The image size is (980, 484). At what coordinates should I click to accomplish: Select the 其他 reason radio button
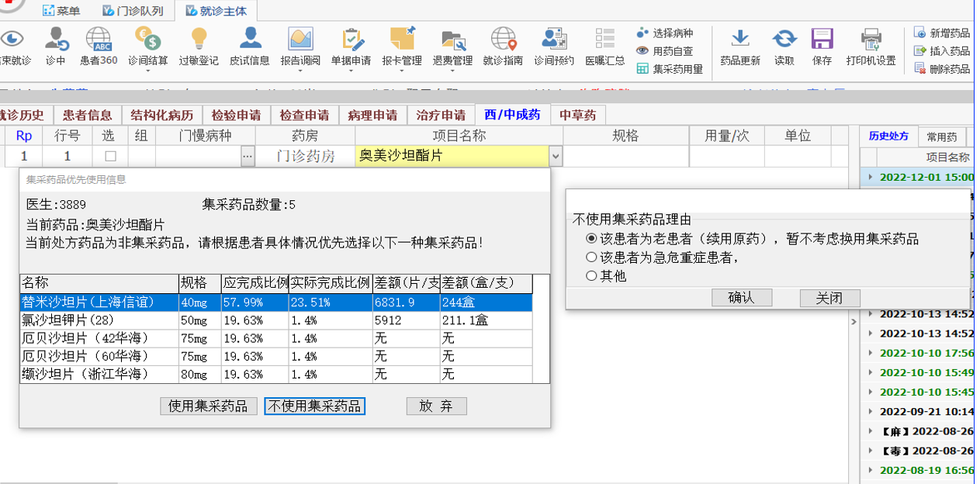point(592,276)
